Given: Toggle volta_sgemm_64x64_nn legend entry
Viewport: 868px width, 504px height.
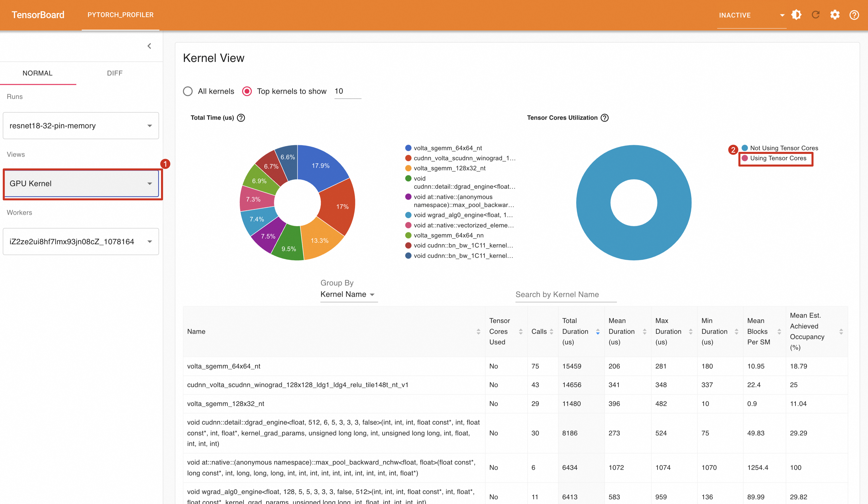Looking at the screenshot, I should pyautogui.click(x=444, y=235).
